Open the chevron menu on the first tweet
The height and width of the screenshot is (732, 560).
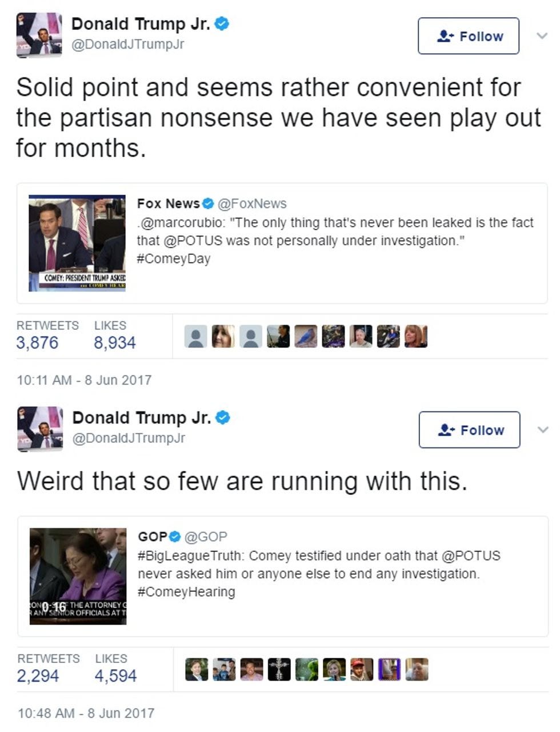(x=542, y=35)
